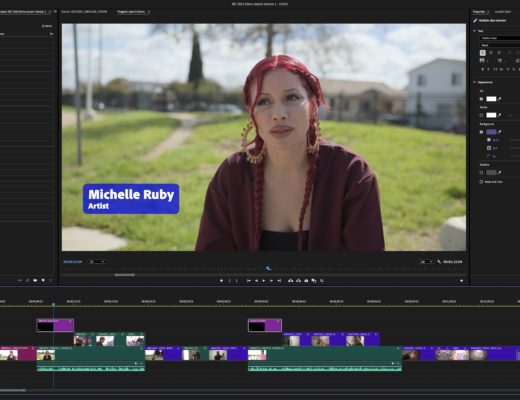Open the Program monitor tab menu

(149, 12)
